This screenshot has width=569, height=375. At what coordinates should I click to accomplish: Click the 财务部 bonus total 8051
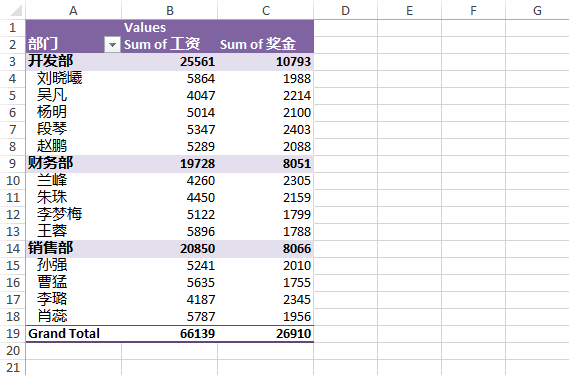tap(297, 164)
